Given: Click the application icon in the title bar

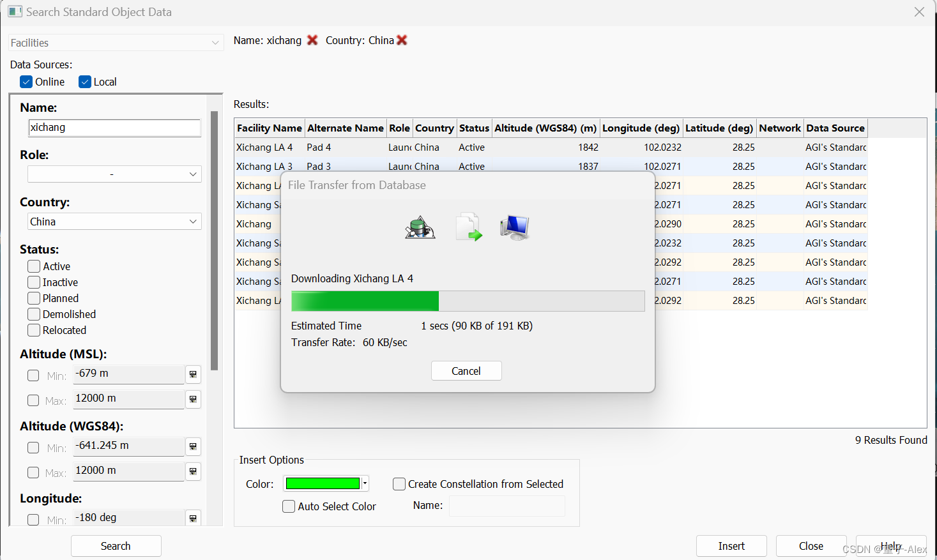Looking at the screenshot, I should click(x=15, y=11).
